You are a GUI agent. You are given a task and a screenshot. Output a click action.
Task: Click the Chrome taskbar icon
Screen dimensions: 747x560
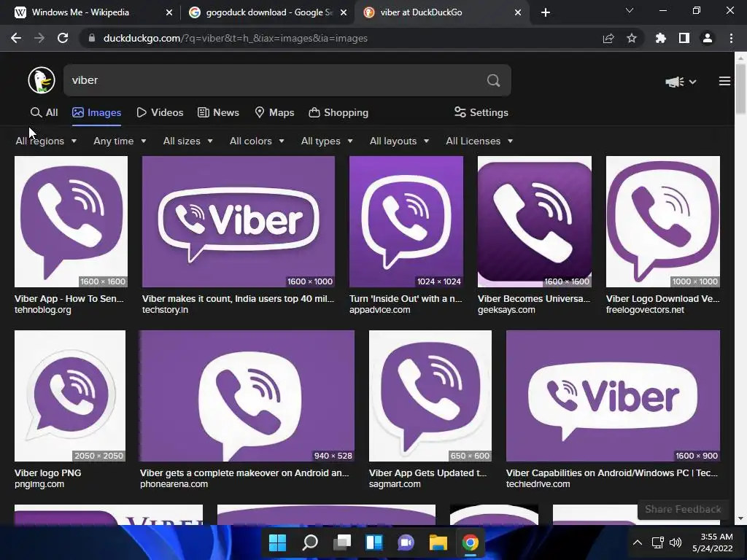coord(471,542)
